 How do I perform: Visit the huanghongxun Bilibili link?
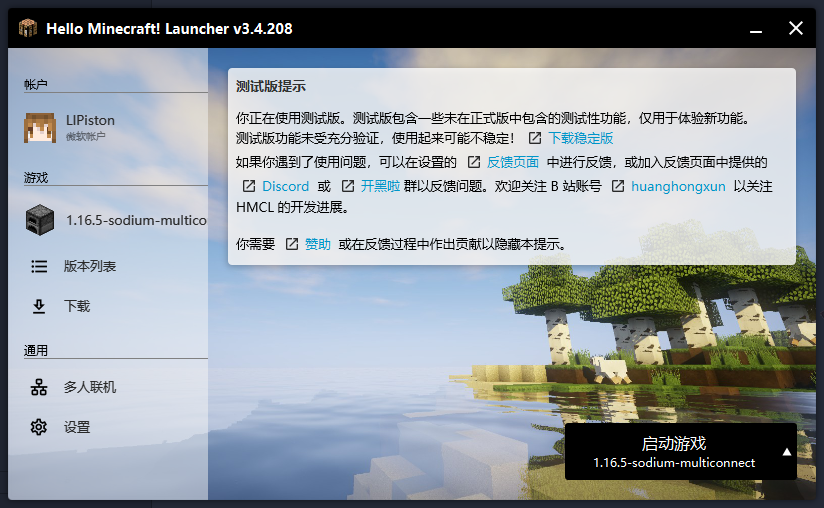[x=677, y=186]
